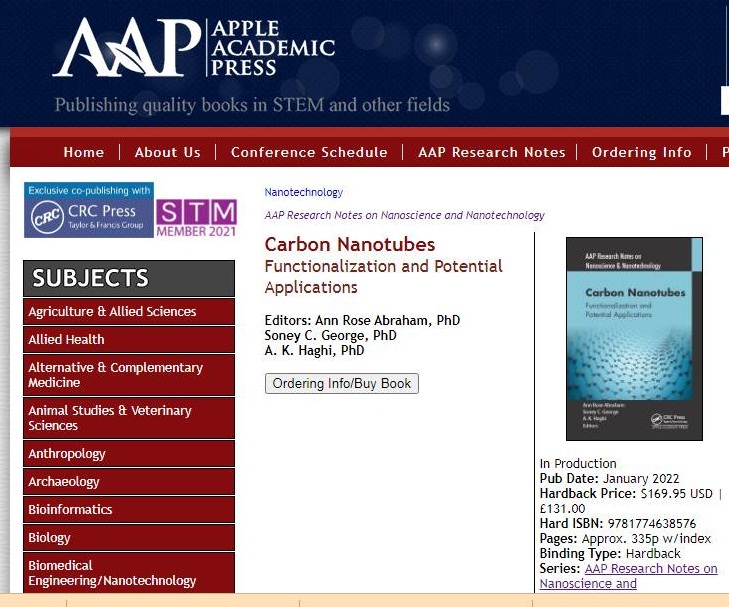Open the CRC Press co-publishing badge

[x=89, y=210]
